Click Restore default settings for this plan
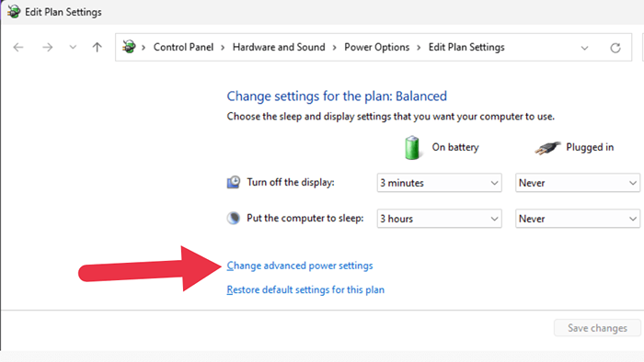This screenshot has width=644, height=362. tap(305, 289)
